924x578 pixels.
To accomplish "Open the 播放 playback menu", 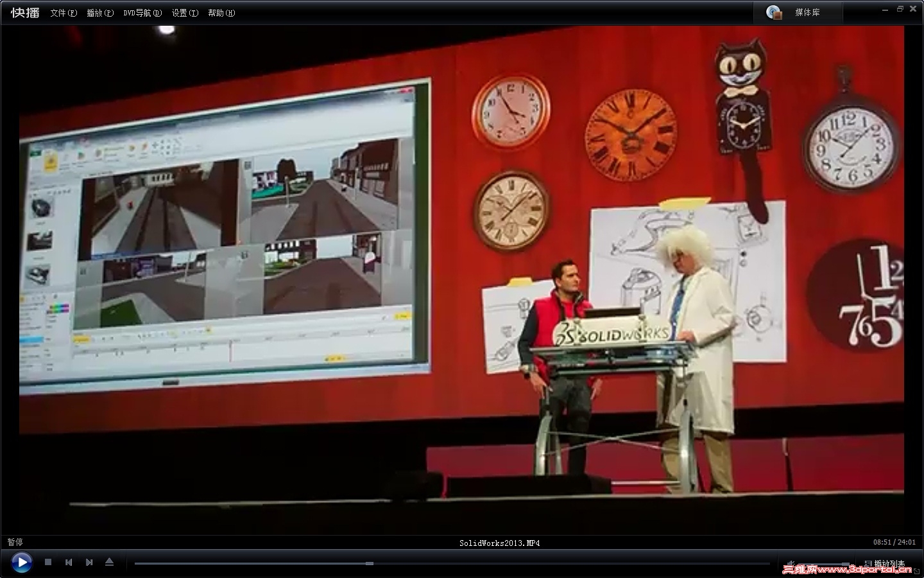I will click(x=100, y=13).
